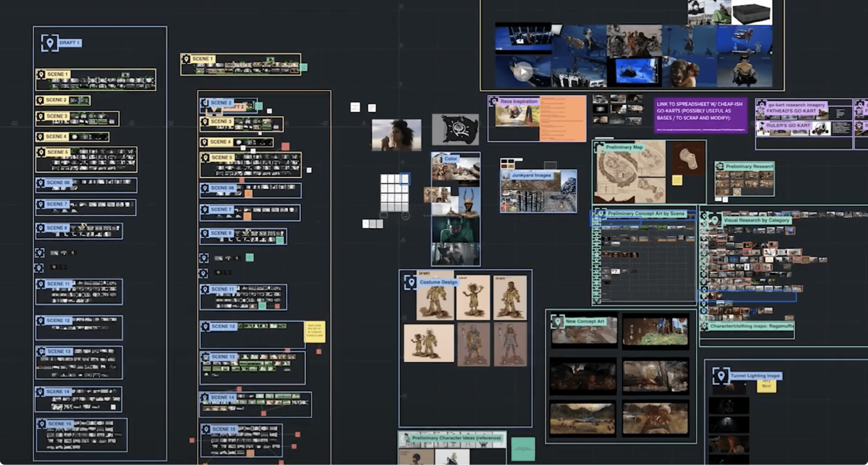Click Scene 7 pin icon in Draft 2 frame
Viewport: 868px width, 465px height.
[x=205, y=209]
